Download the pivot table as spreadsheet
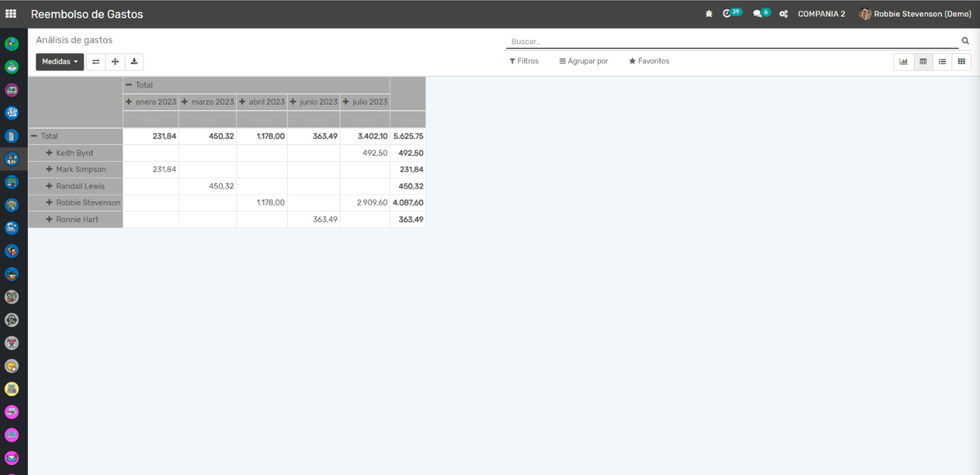The image size is (980, 475). coord(134,62)
